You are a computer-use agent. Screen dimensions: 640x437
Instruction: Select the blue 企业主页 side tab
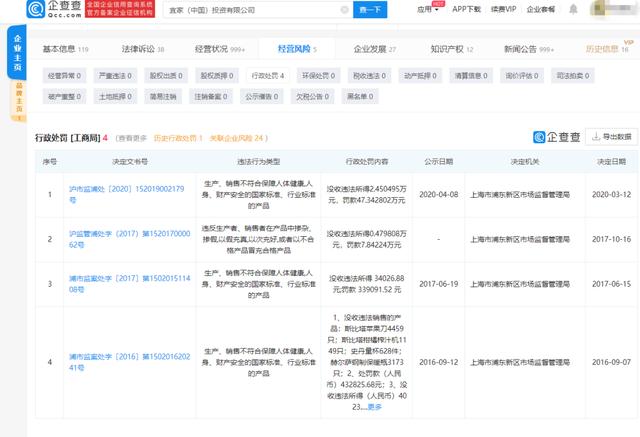click(17, 52)
